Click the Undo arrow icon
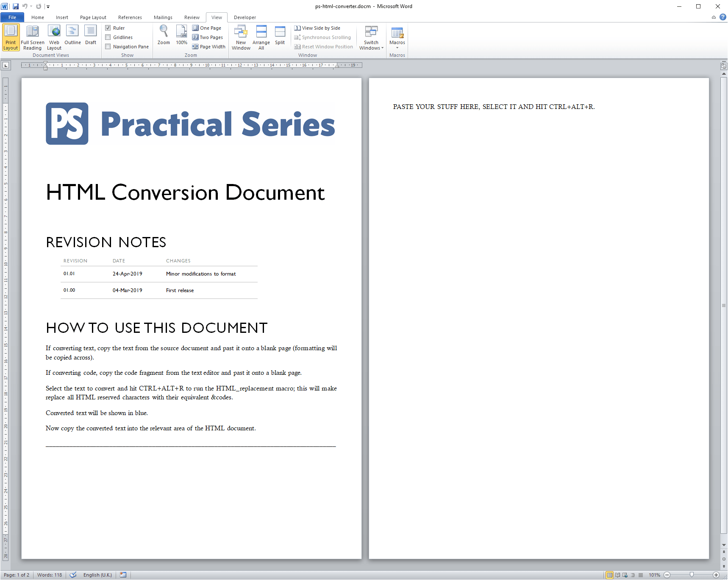This screenshot has width=728, height=580. tap(25, 6)
